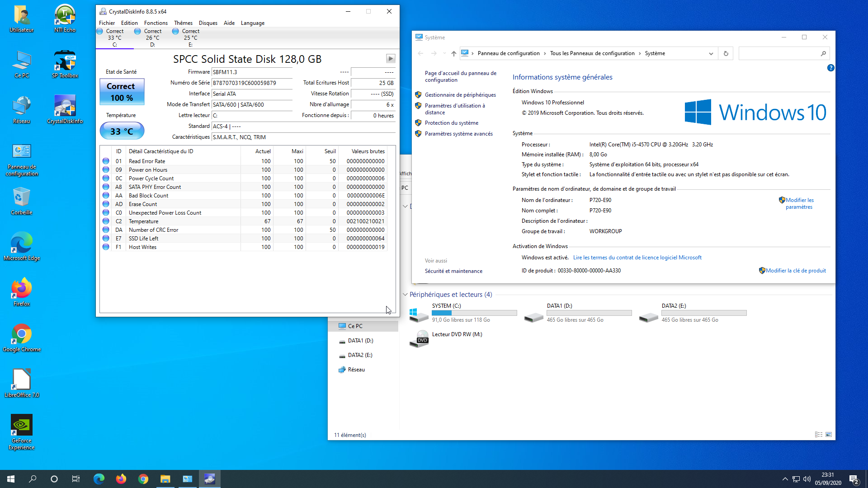Screen dimensions: 868x488
Task: Click the volume icon in system tray
Action: 807,479
